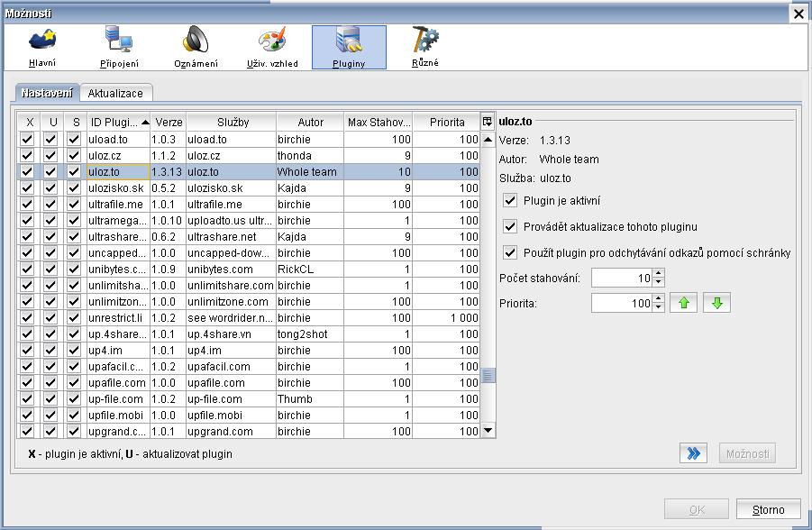
Task: Increment the Priorita spinner up arrow
Action: pos(658,298)
